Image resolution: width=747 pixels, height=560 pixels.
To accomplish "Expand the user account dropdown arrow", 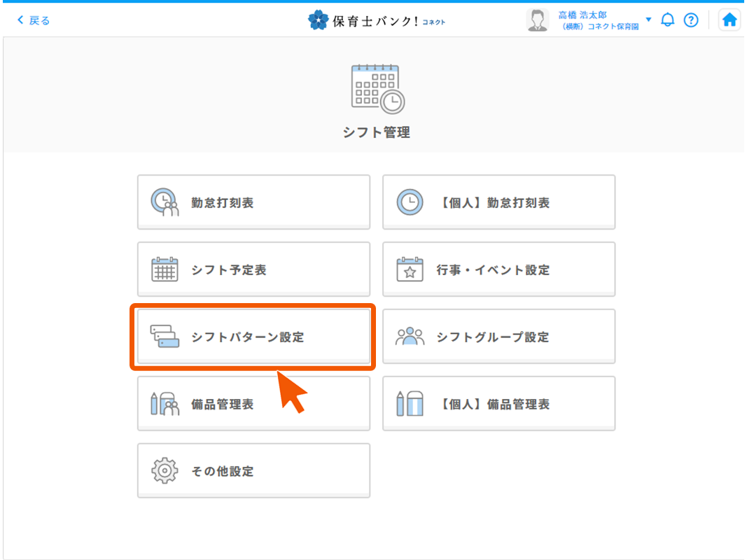I will pos(648,20).
